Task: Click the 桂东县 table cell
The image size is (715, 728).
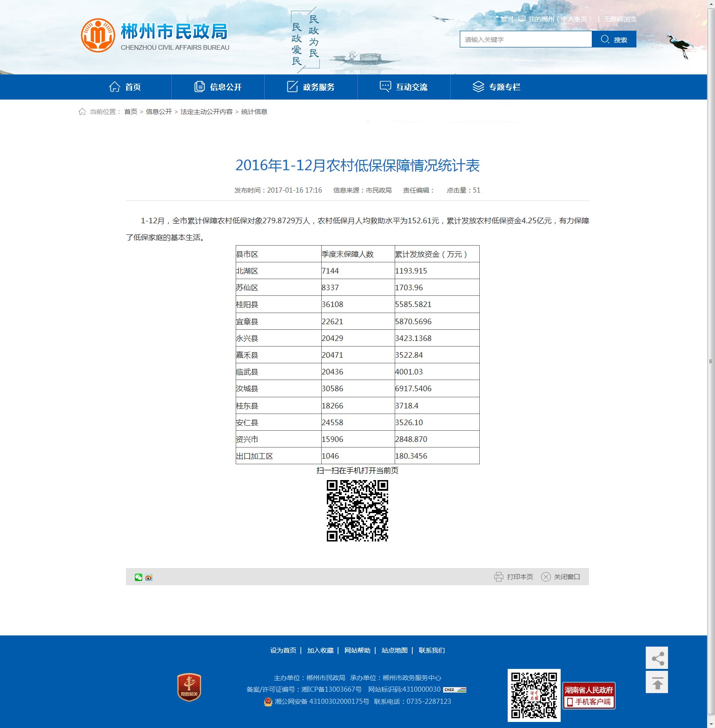Action: click(278, 406)
